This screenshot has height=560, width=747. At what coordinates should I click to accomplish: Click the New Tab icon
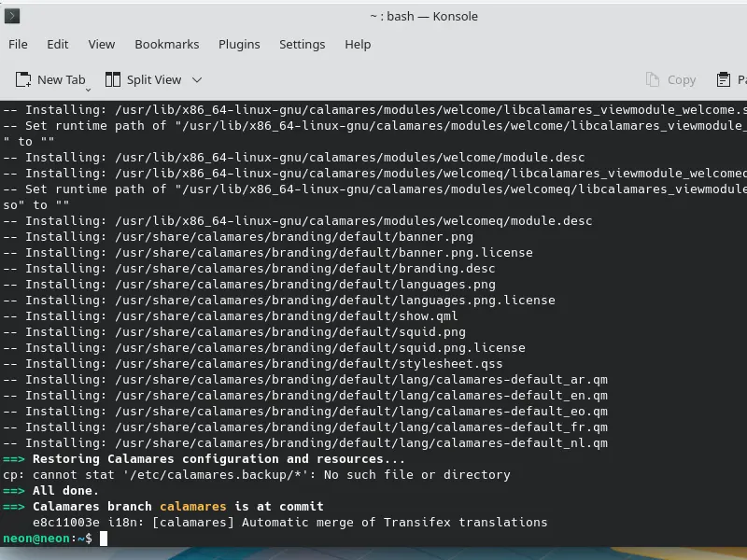pyautogui.click(x=23, y=79)
